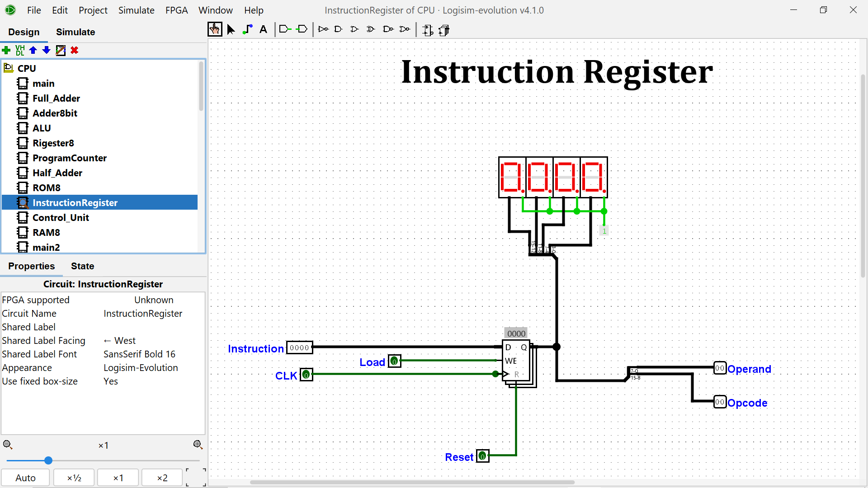Select the Control_Unit circuit
Screen dimensions: 868x488
pyautogui.click(x=61, y=218)
